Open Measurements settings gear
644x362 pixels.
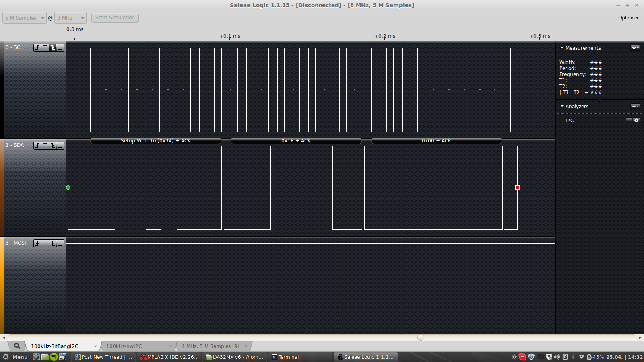point(635,48)
